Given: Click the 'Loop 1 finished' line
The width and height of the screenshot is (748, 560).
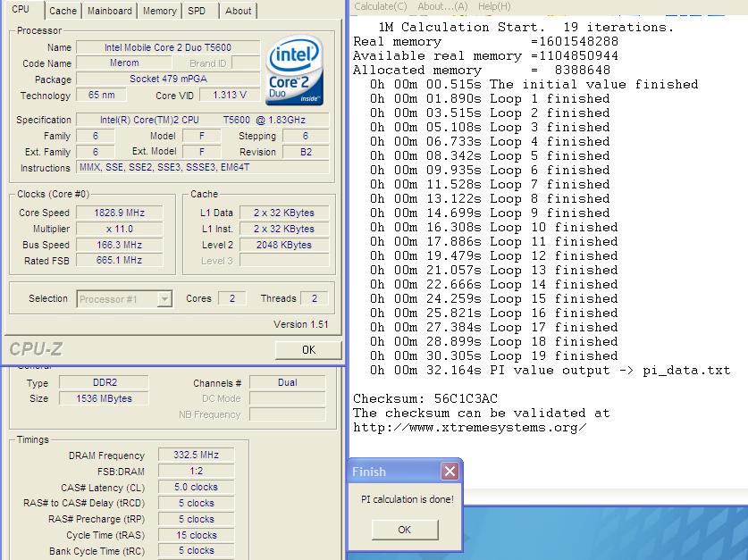Looking at the screenshot, I should click(x=490, y=98).
